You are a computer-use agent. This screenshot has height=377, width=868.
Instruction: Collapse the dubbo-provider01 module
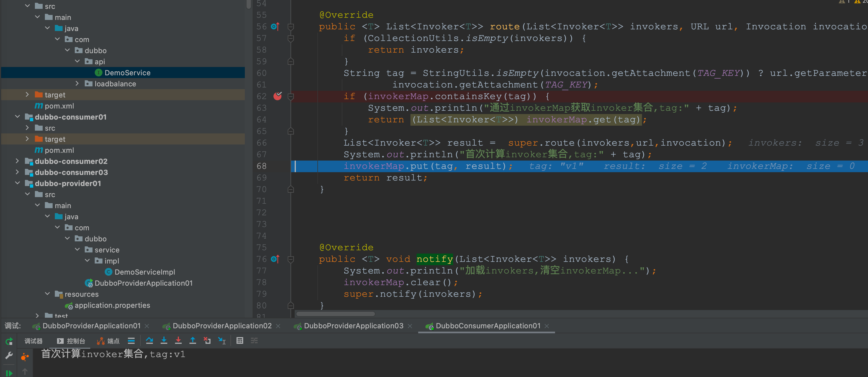[x=17, y=183]
